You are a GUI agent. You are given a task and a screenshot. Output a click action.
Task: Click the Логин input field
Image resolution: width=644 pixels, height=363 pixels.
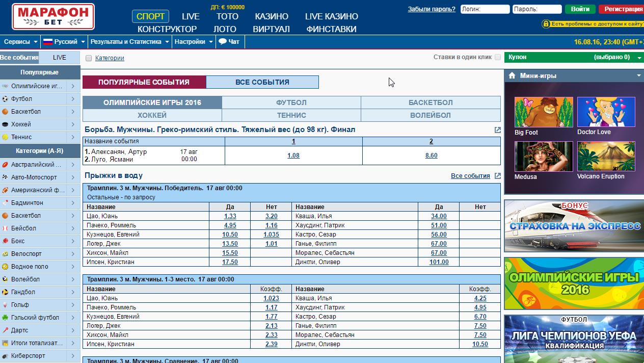pos(485,9)
